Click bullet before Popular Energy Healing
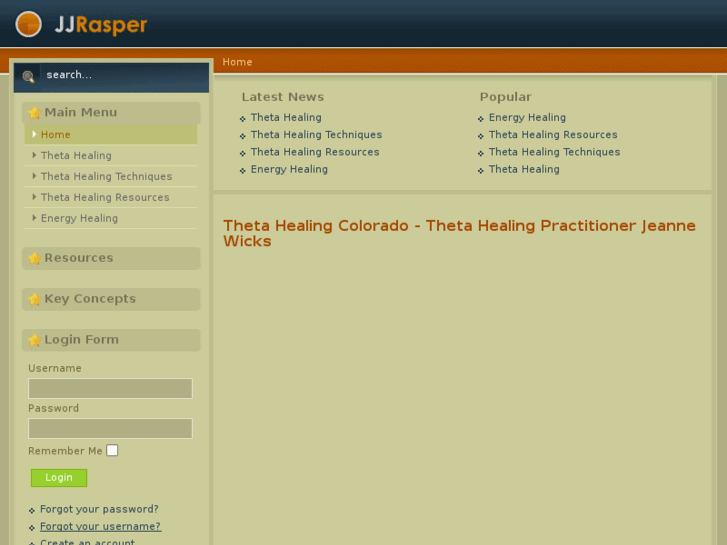Viewport: 727px width, 545px height. point(481,119)
